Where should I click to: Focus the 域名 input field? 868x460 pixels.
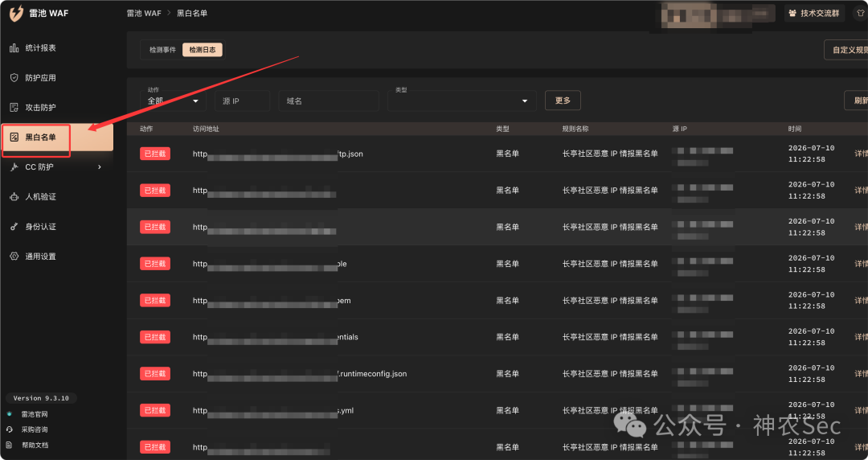pos(329,101)
